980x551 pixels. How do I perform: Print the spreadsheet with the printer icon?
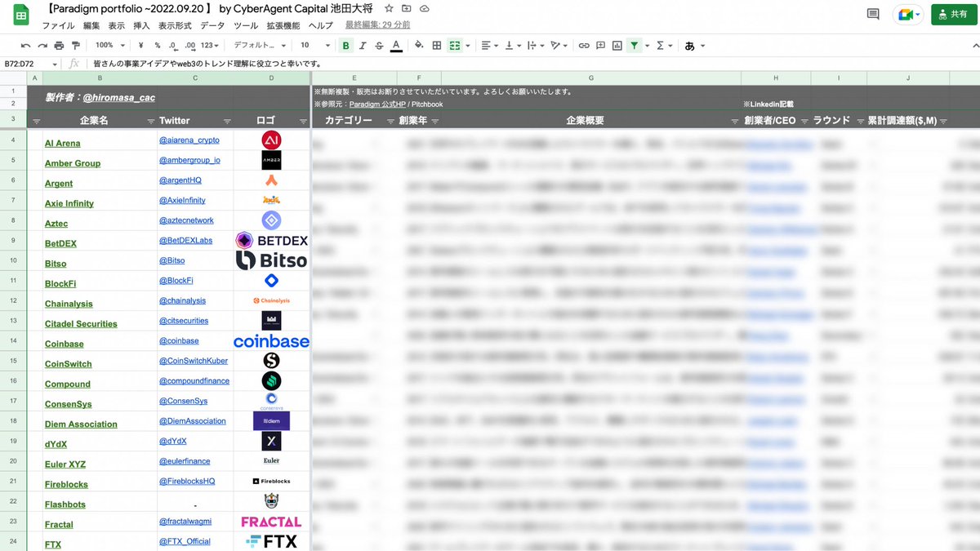coord(60,46)
